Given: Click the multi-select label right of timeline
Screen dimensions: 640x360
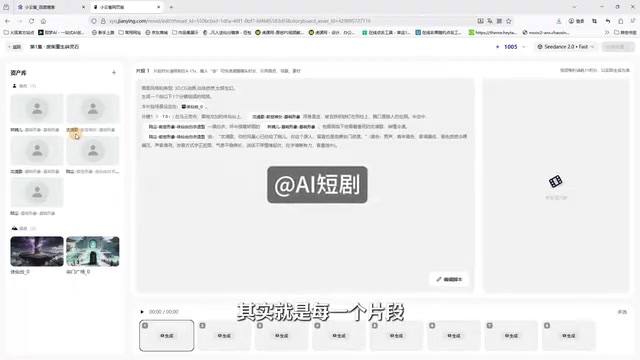Looking at the screenshot, I should click(x=622, y=312).
